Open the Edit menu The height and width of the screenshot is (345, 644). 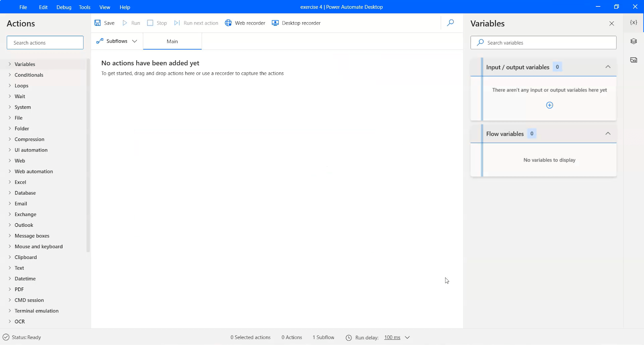tap(43, 7)
